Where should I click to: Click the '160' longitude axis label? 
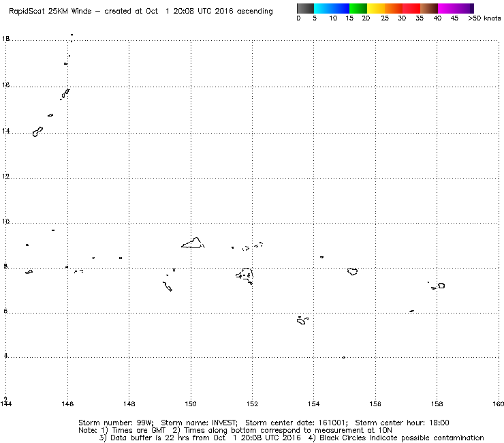pos(499,403)
